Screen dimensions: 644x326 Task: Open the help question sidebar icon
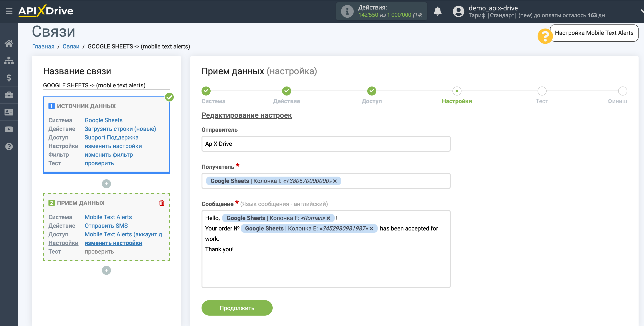9,146
